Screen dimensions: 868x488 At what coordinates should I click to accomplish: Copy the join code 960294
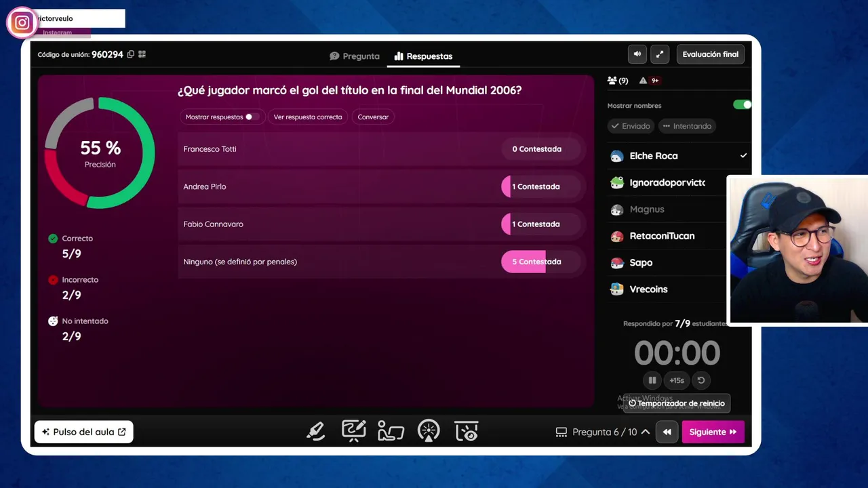pyautogui.click(x=131, y=54)
